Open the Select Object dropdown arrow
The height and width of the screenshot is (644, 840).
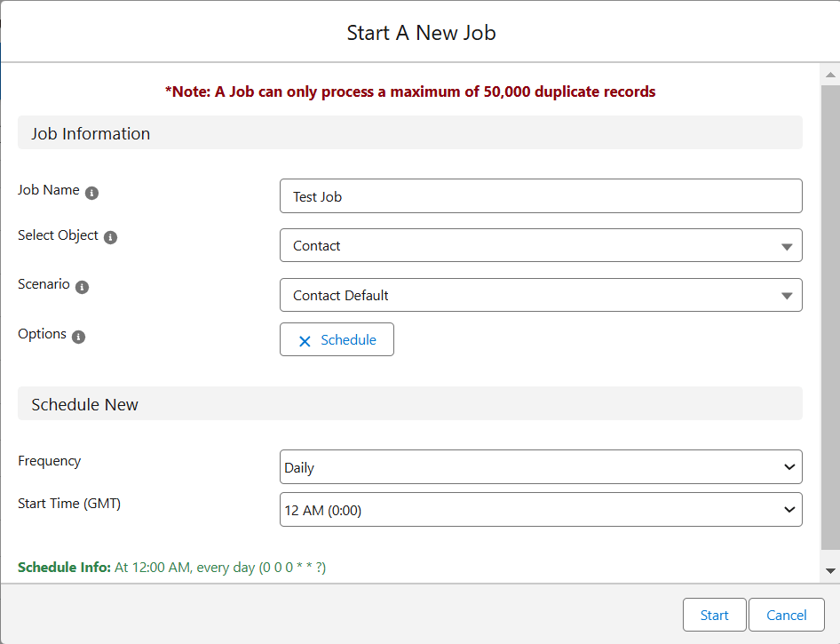point(787,246)
